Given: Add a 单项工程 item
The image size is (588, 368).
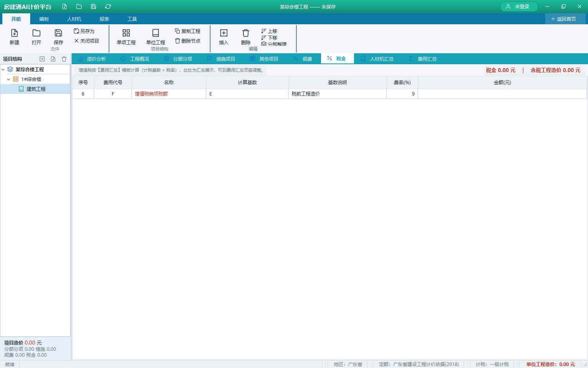Looking at the screenshot, I should click(x=126, y=37).
